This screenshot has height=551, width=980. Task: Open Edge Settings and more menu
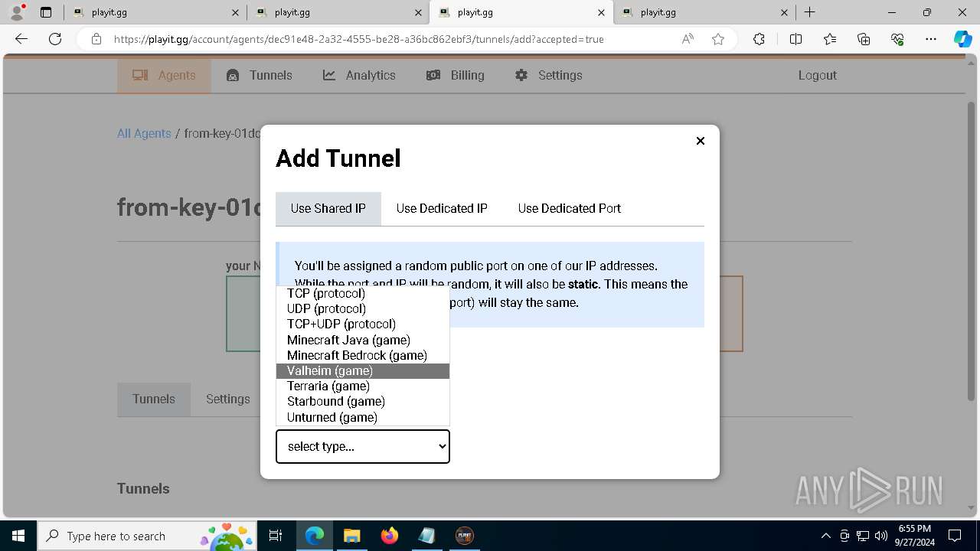tap(931, 39)
